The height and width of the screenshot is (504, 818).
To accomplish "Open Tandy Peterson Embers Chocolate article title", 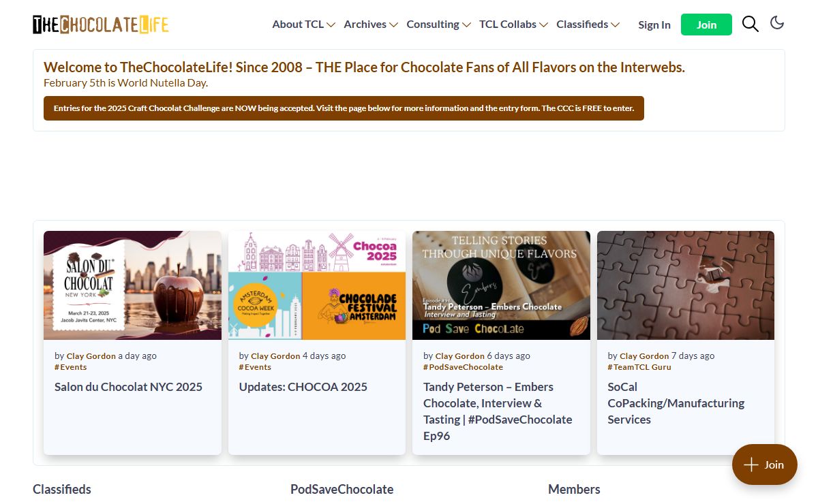I will click(498, 411).
